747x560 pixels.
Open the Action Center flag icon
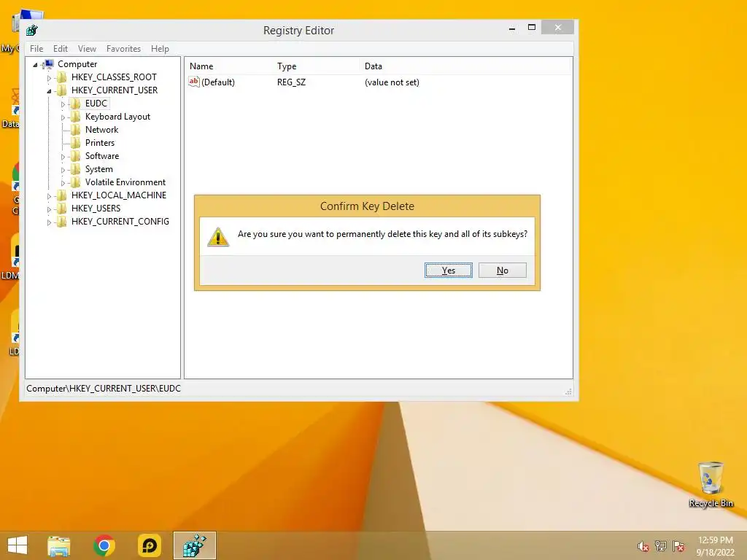(x=678, y=546)
